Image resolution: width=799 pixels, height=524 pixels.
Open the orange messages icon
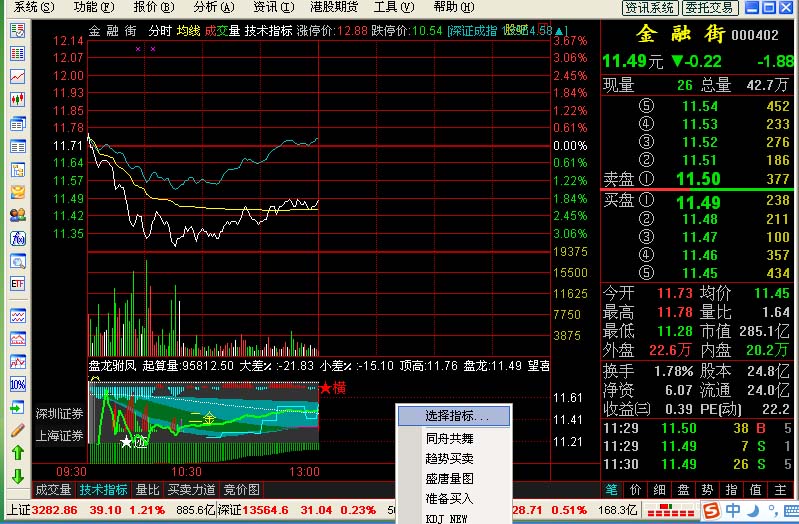click(x=18, y=192)
